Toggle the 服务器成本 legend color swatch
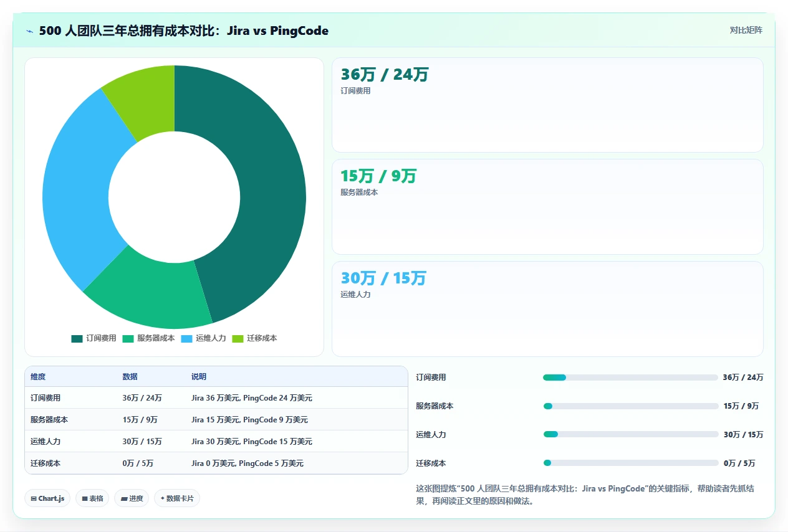The width and height of the screenshot is (788, 532). [128, 338]
